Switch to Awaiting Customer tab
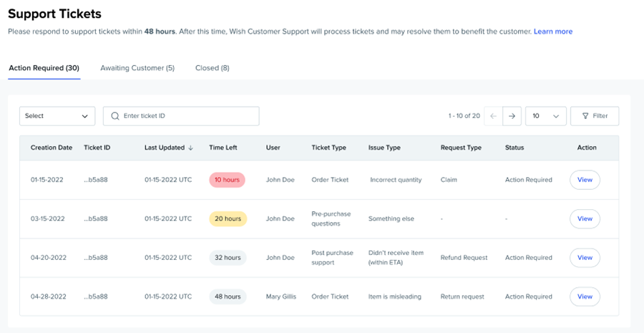The width and height of the screenshot is (644, 333). pos(137,68)
